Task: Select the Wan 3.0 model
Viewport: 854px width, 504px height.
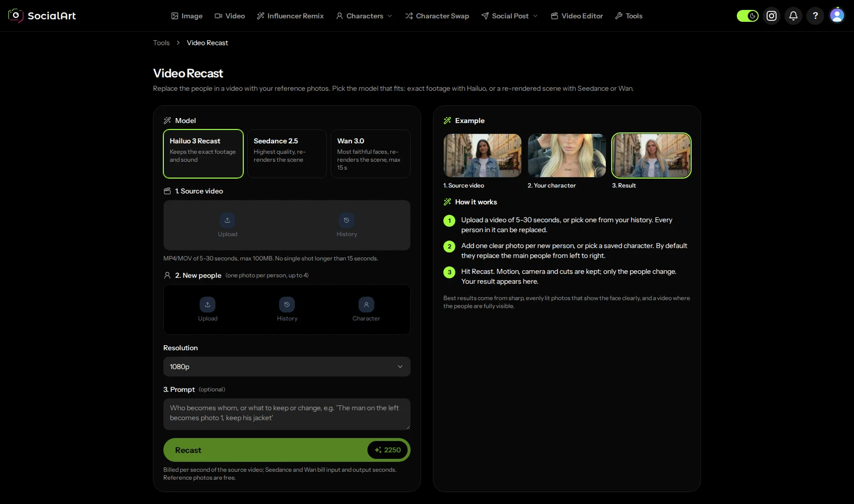Action: pyautogui.click(x=370, y=154)
